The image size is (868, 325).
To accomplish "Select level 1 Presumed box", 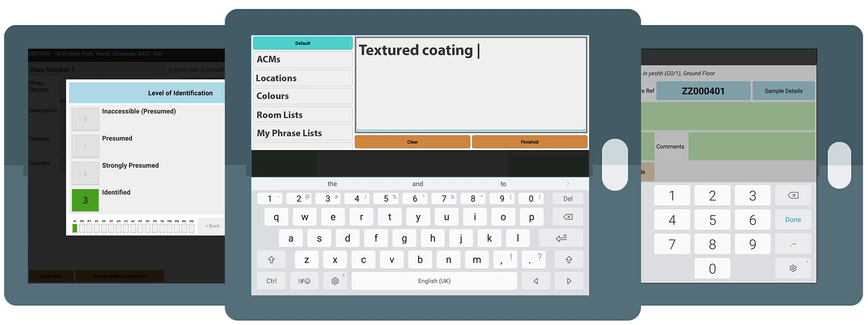I will (85, 146).
